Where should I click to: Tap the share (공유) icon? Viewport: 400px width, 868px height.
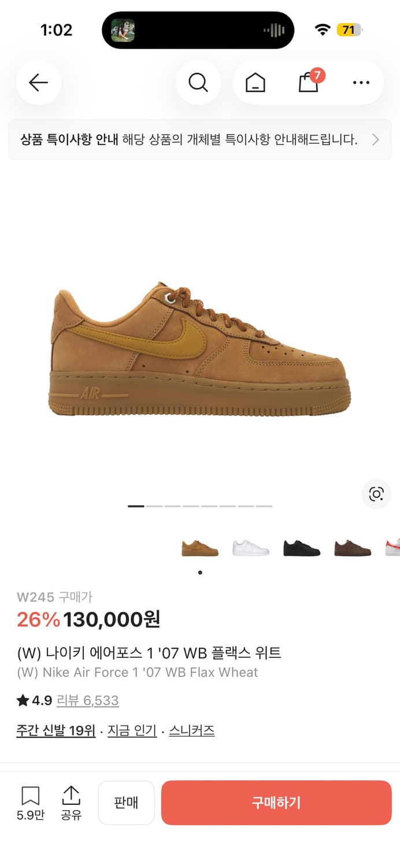[x=71, y=803]
